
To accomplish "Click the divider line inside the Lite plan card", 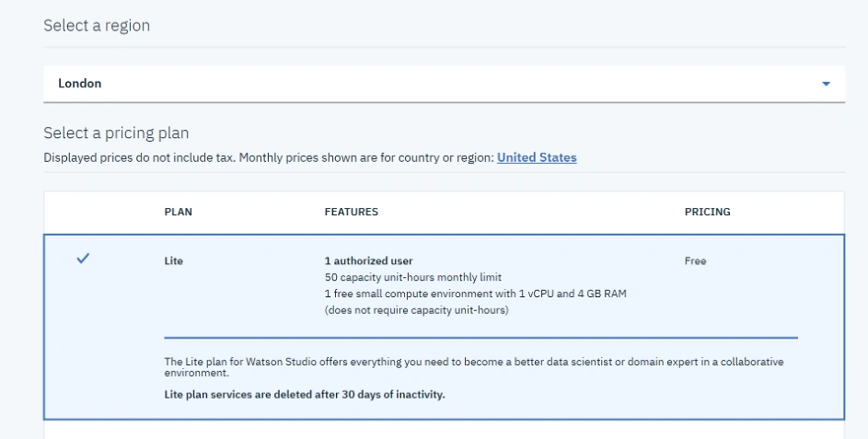I will (x=481, y=337).
